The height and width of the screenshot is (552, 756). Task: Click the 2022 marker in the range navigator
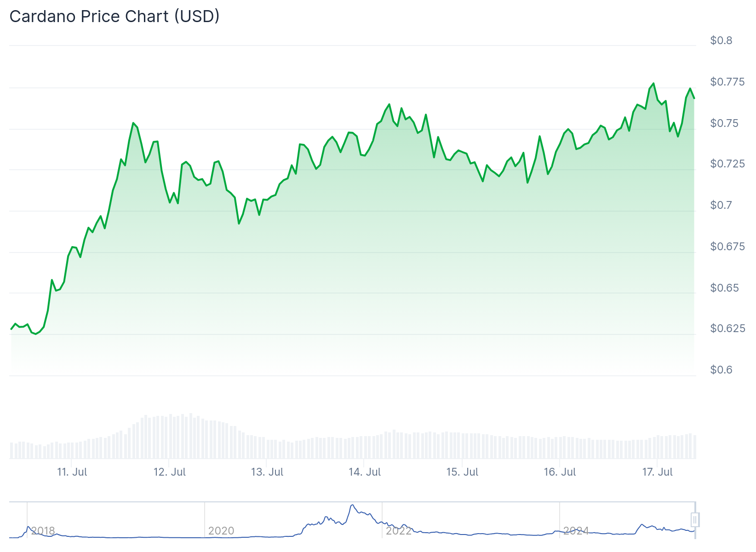coord(399,531)
